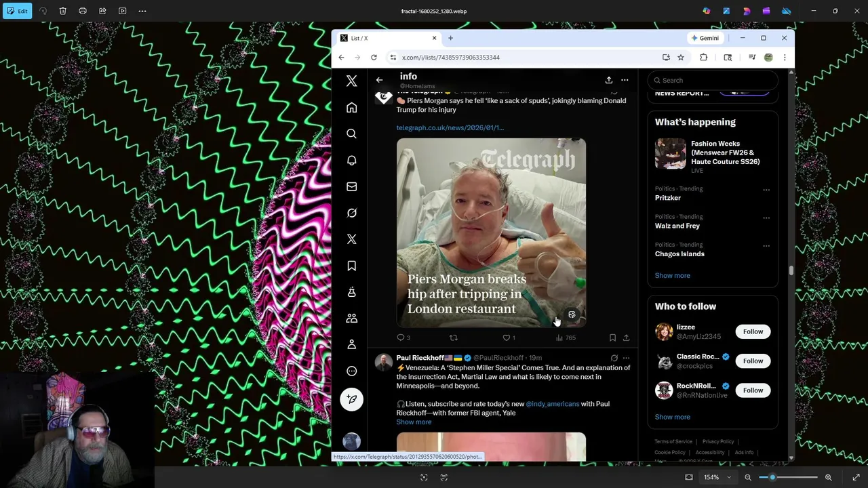Follow lizzee account
Viewport: 868px width, 488px height.
point(753,331)
